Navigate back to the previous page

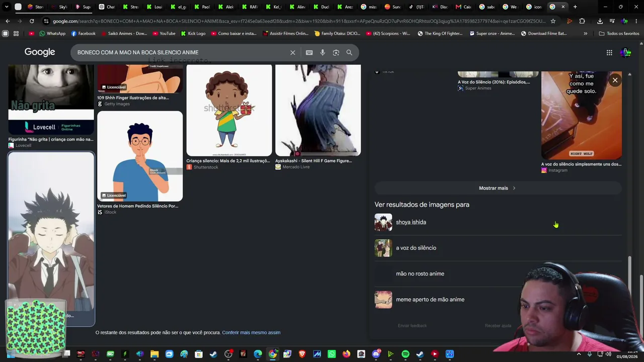point(8,21)
